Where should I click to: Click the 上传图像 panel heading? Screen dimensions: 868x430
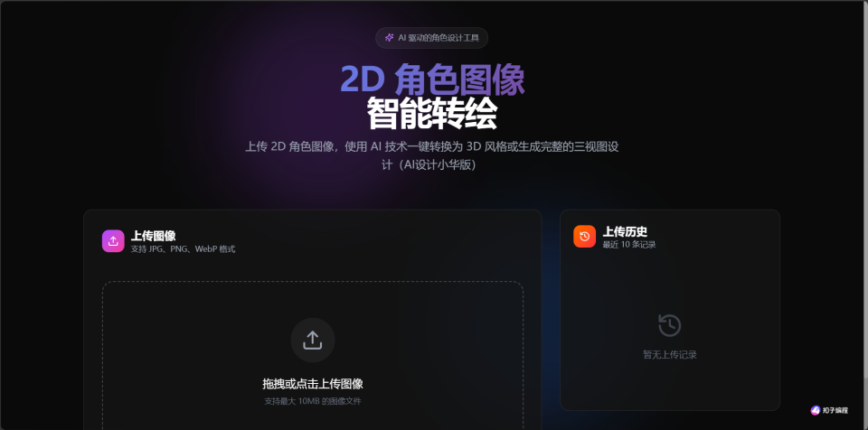pyautogui.click(x=154, y=236)
